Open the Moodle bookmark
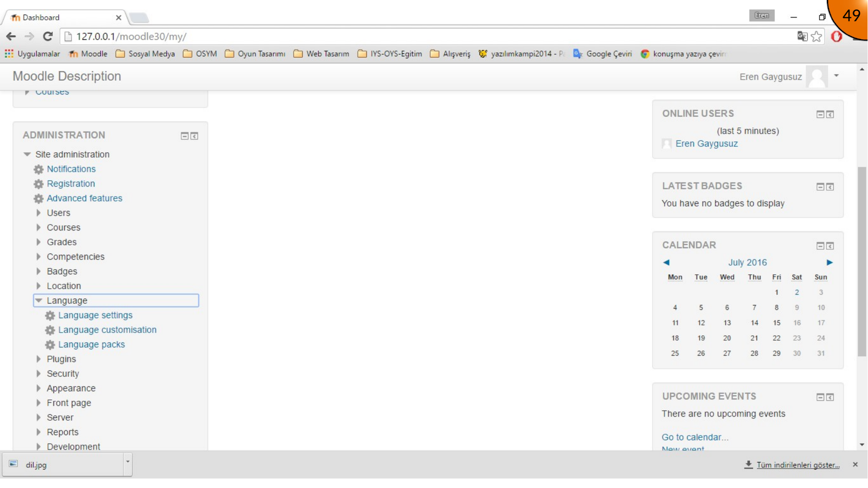 [x=88, y=54]
